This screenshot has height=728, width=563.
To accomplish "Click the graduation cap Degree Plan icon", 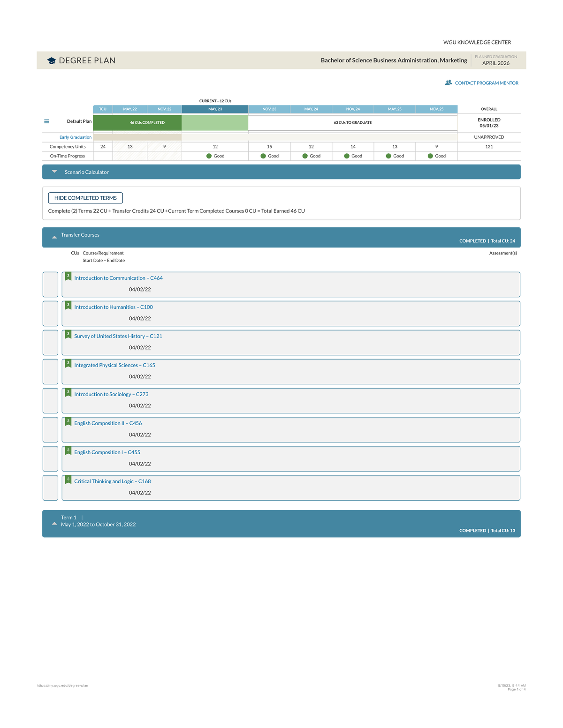I will point(52,61).
